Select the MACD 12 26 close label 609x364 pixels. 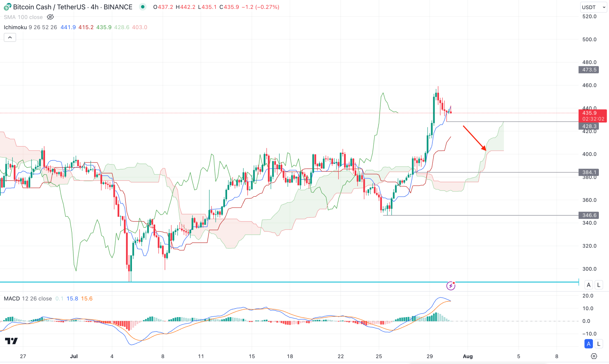coord(28,298)
